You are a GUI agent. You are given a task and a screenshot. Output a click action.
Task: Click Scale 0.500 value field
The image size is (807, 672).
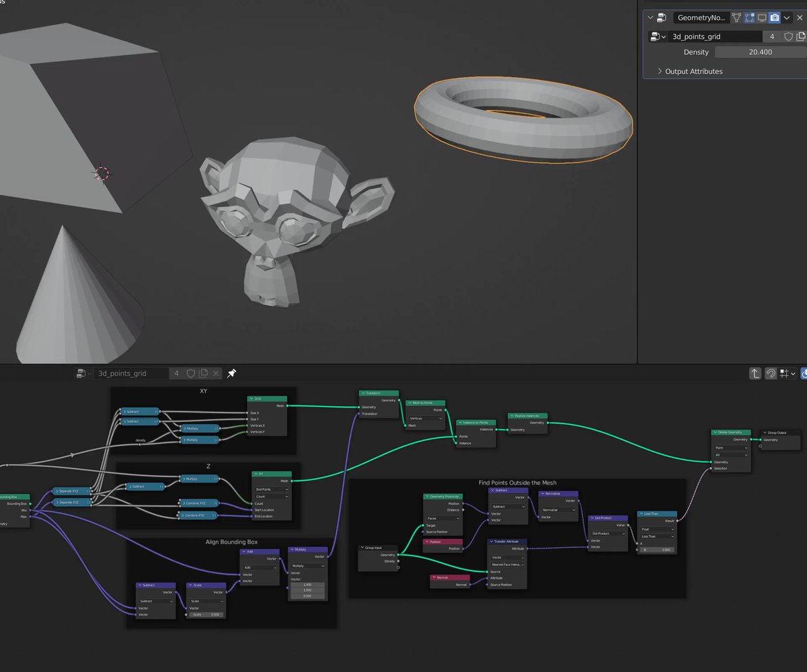coord(206,614)
